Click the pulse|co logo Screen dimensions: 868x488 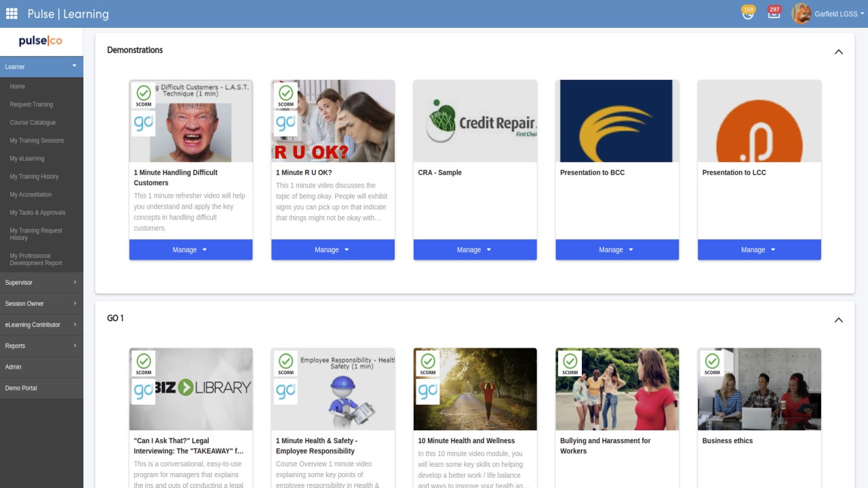[x=41, y=41]
